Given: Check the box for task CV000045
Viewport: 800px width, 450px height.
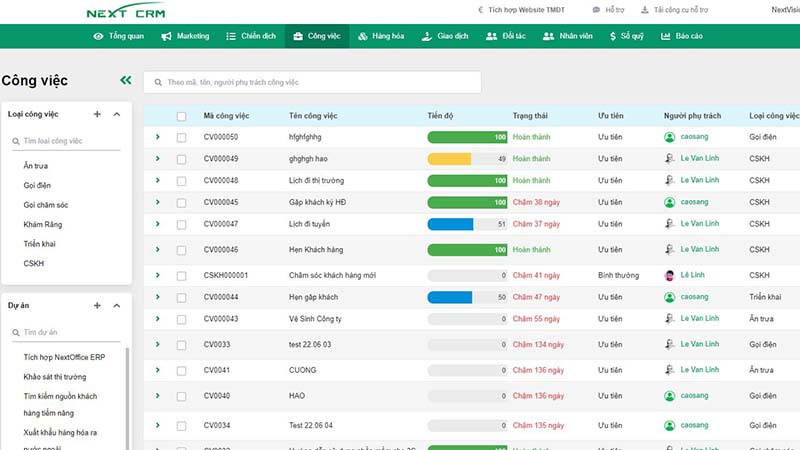Looking at the screenshot, I should tap(182, 203).
